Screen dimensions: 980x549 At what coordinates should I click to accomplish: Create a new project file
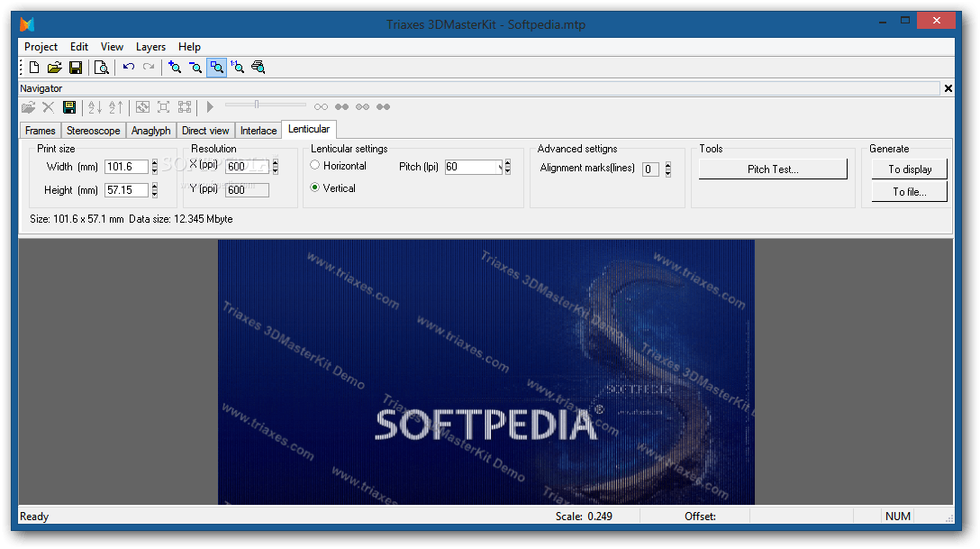(34, 67)
